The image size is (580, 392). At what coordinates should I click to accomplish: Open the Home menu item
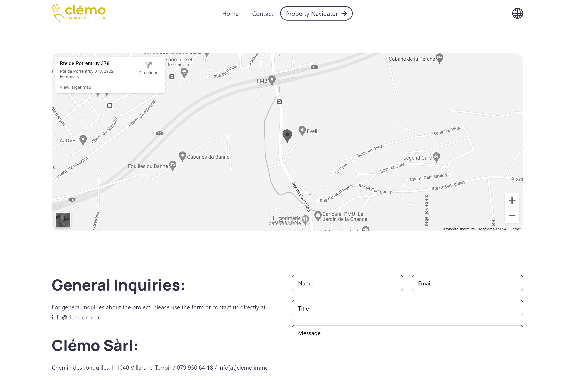230,14
